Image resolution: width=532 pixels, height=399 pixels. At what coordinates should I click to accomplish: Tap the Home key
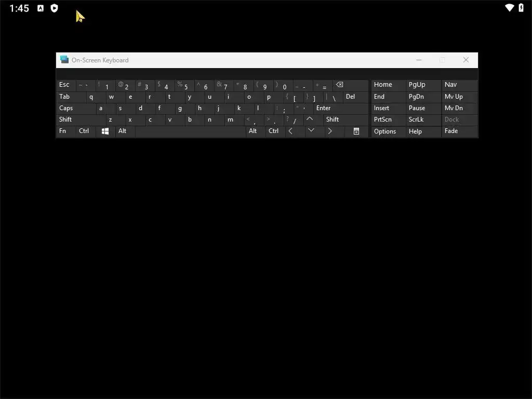388,85
